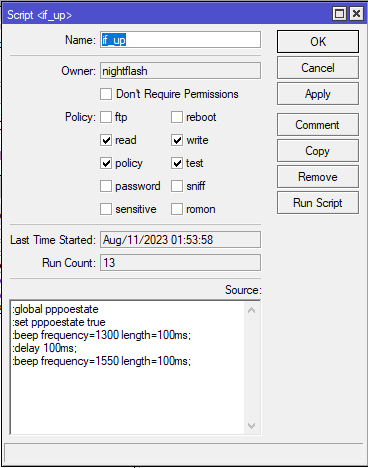Enable the romon policy checkbox

point(177,209)
